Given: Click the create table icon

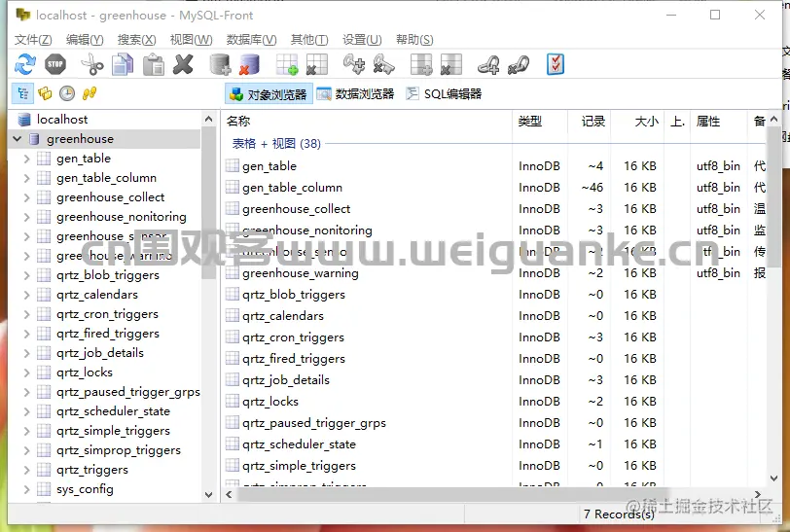Looking at the screenshot, I should click(287, 64).
